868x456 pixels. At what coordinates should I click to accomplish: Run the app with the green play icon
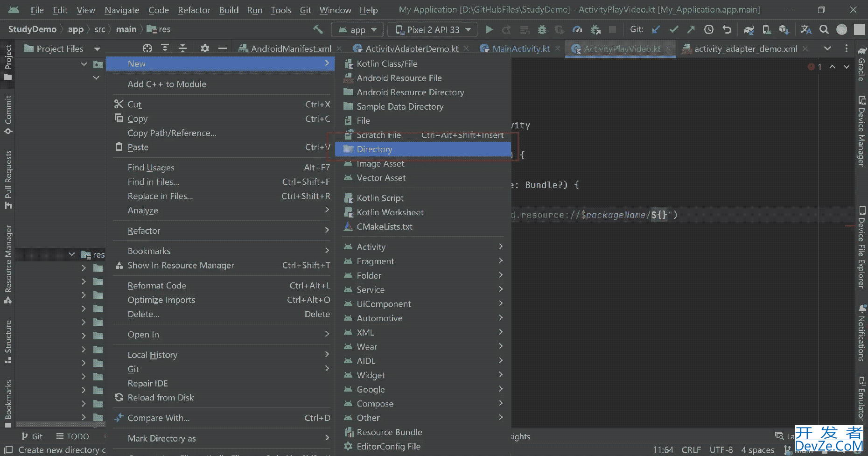tap(489, 29)
